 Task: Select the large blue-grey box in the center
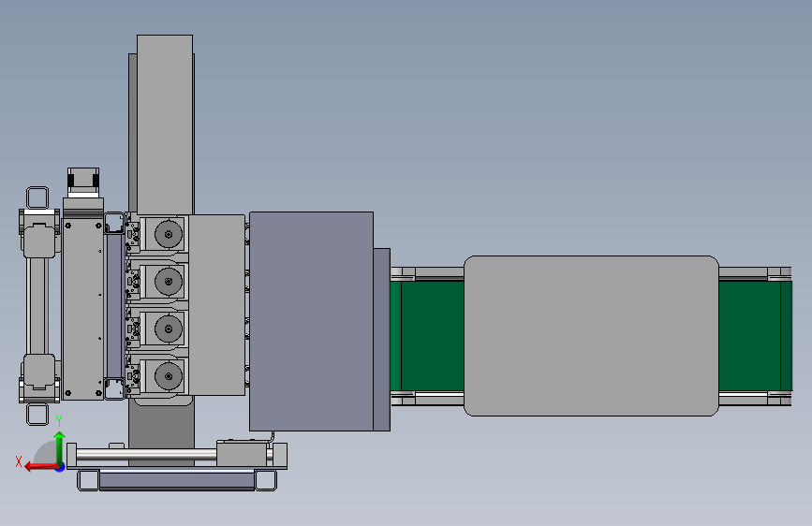(x=311, y=321)
